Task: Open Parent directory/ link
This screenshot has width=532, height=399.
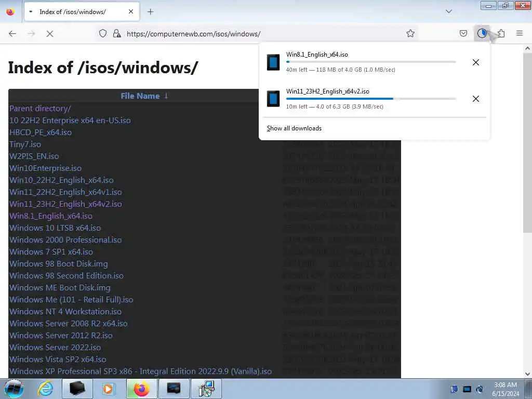Action: [40, 109]
